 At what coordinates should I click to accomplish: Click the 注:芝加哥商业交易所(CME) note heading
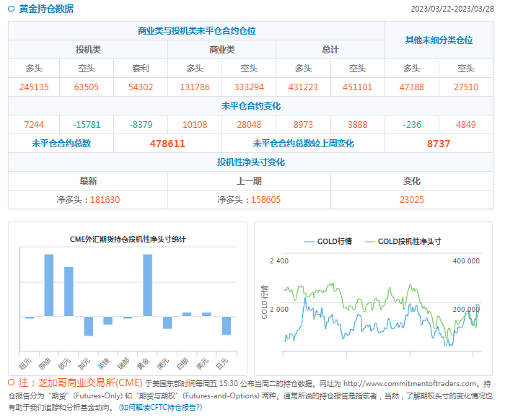tap(81, 382)
